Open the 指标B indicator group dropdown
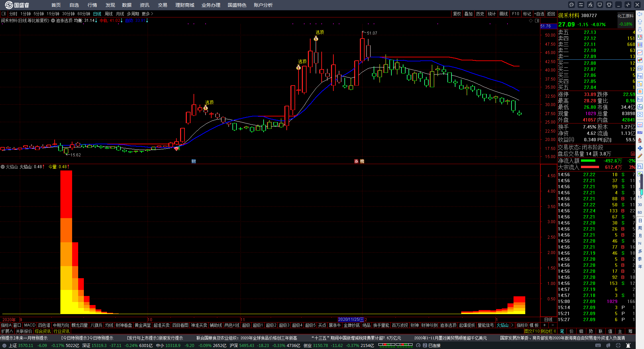 (522, 325)
